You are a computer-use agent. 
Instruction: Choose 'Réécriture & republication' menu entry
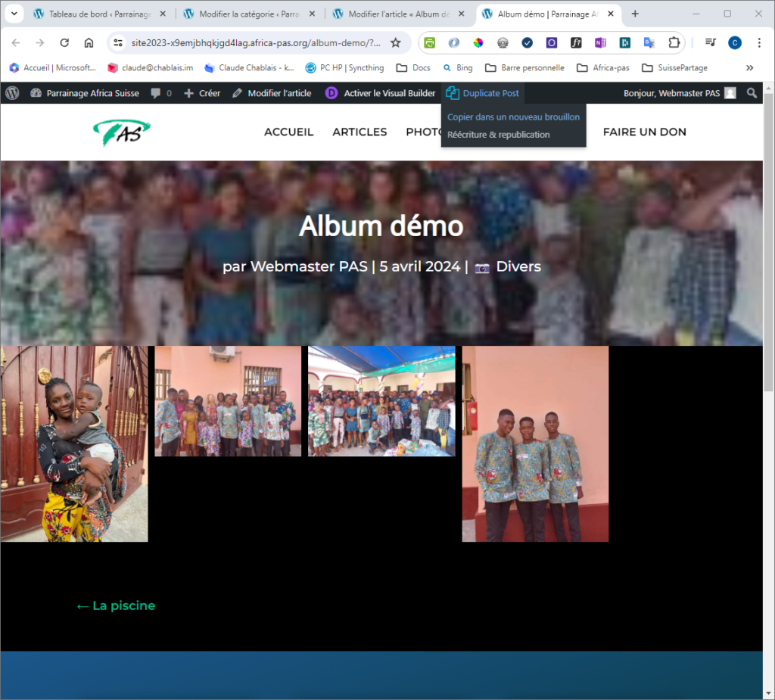(x=498, y=135)
